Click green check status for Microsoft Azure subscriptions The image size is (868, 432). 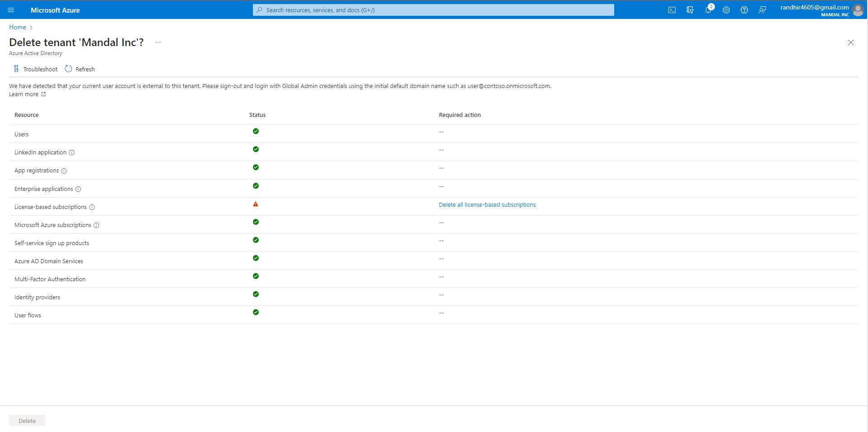(256, 222)
